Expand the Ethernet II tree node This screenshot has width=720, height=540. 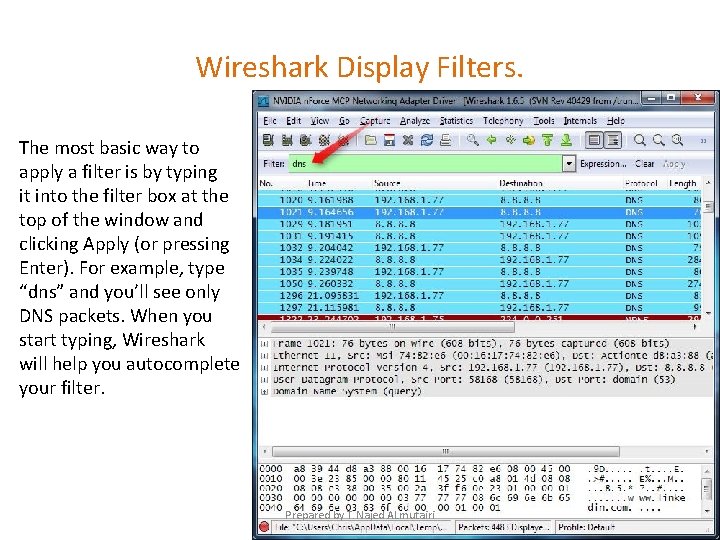264,356
